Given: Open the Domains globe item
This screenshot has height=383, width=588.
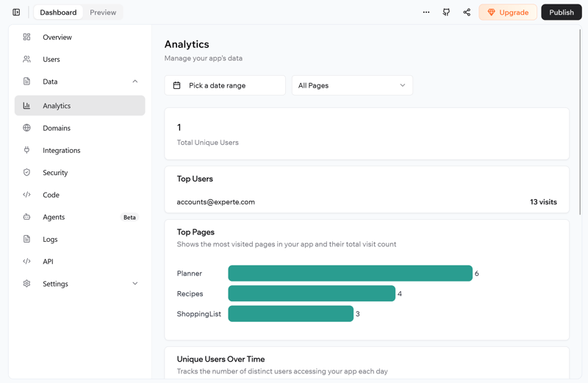Looking at the screenshot, I should (x=56, y=128).
